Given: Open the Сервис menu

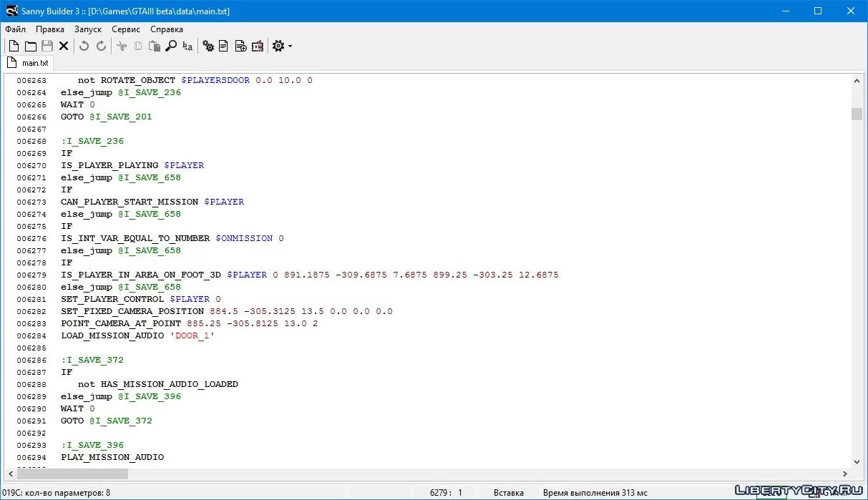Looking at the screenshot, I should click(x=126, y=29).
